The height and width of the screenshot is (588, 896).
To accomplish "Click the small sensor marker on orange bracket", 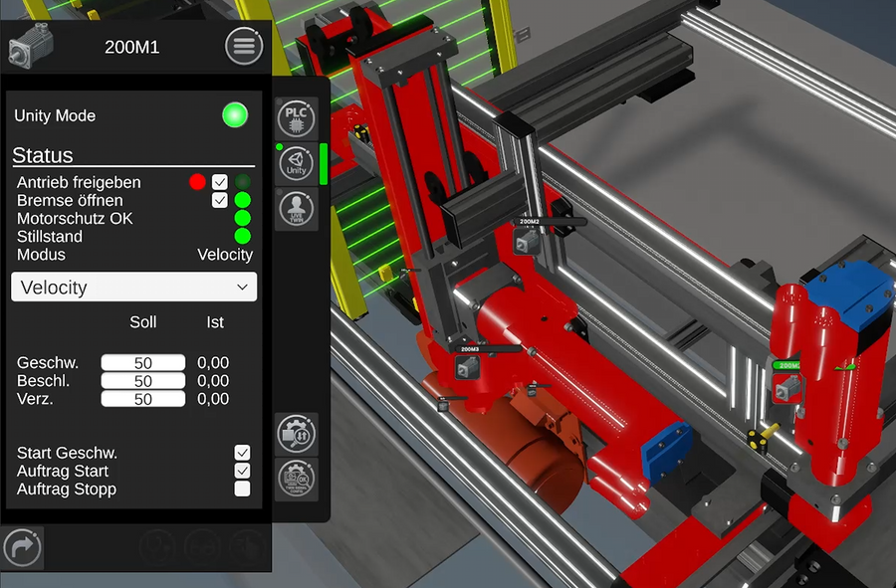I will tap(532, 392).
